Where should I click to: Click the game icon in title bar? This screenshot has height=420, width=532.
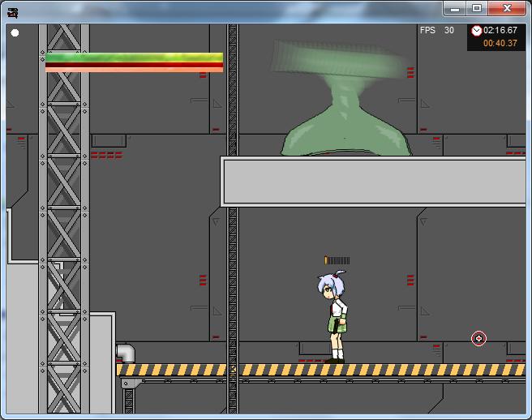pyautogui.click(x=12, y=13)
